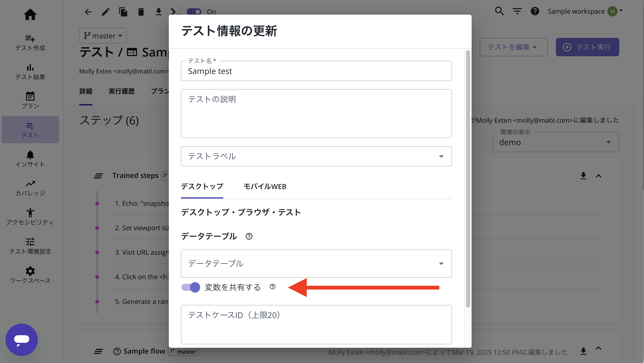The image size is (644, 363).
Task: Click the trash icon to delete the test
Action: click(141, 12)
